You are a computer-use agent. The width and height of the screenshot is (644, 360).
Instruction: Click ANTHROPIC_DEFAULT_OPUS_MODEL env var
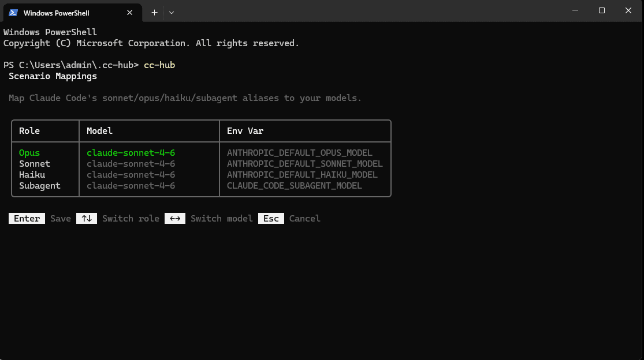pos(300,153)
